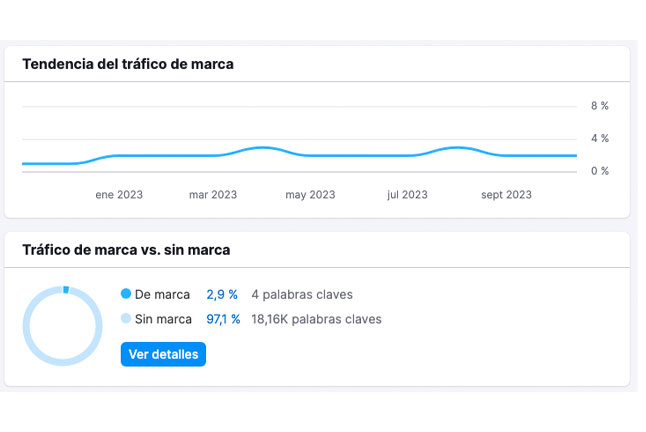Click the sept 2023 axis label
This screenshot has height=432, width=646.
(506, 195)
